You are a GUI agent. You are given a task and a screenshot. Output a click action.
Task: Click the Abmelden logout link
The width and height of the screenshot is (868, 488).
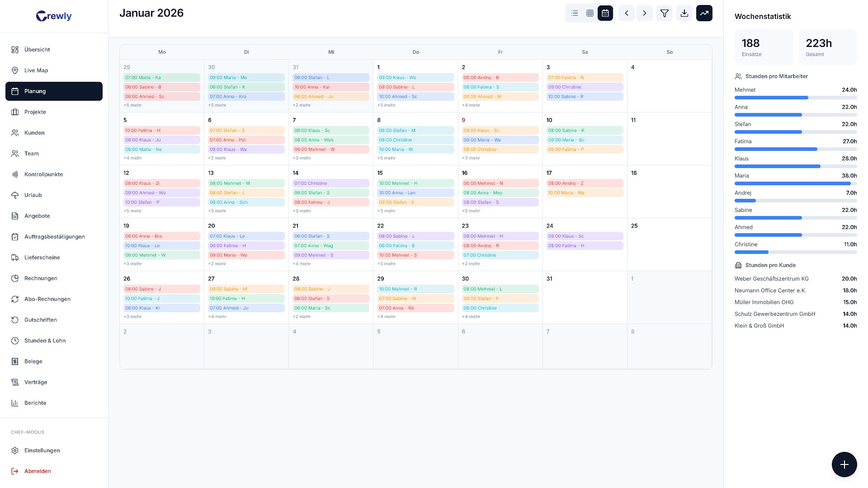[x=38, y=471]
